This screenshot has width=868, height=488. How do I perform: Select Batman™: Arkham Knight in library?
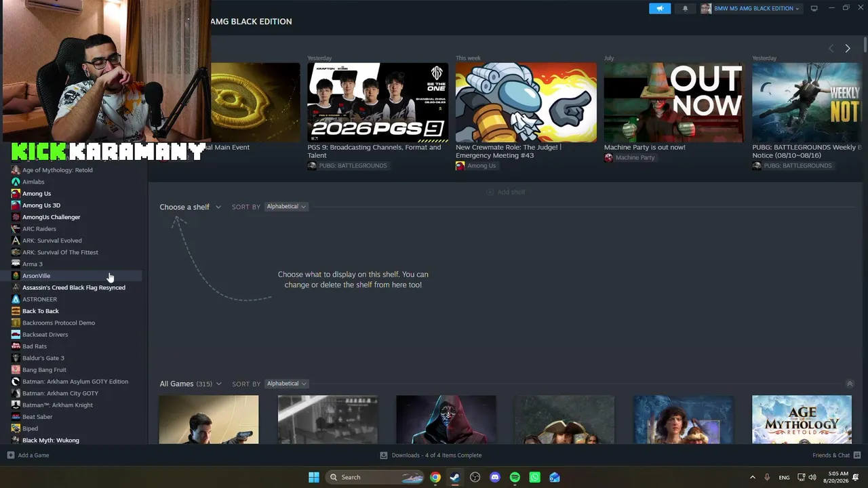[x=58, y=405]
